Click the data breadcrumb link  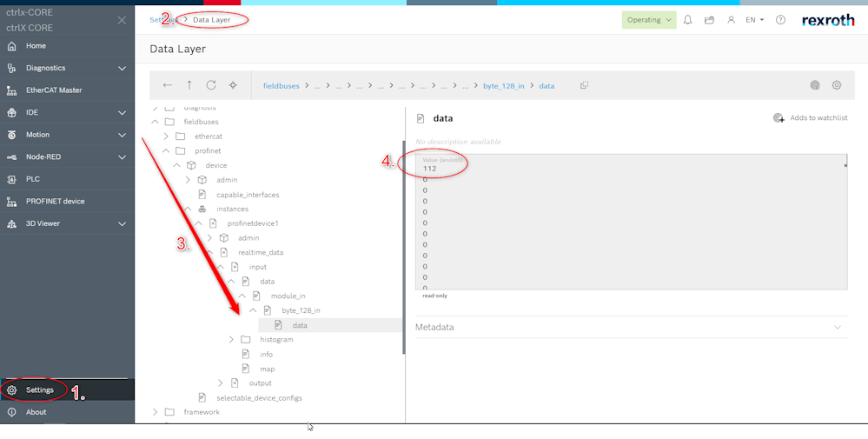tap(547, 86)
